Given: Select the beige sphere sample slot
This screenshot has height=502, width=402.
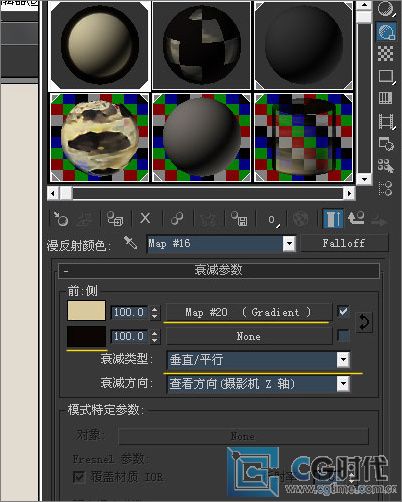Looking at the screenshot, I should tap(99, 46).
